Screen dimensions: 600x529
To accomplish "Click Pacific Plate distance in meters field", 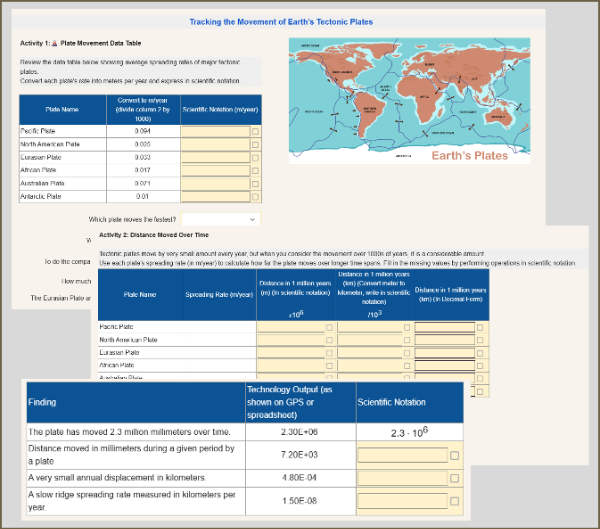I will (x=291, y=327).
